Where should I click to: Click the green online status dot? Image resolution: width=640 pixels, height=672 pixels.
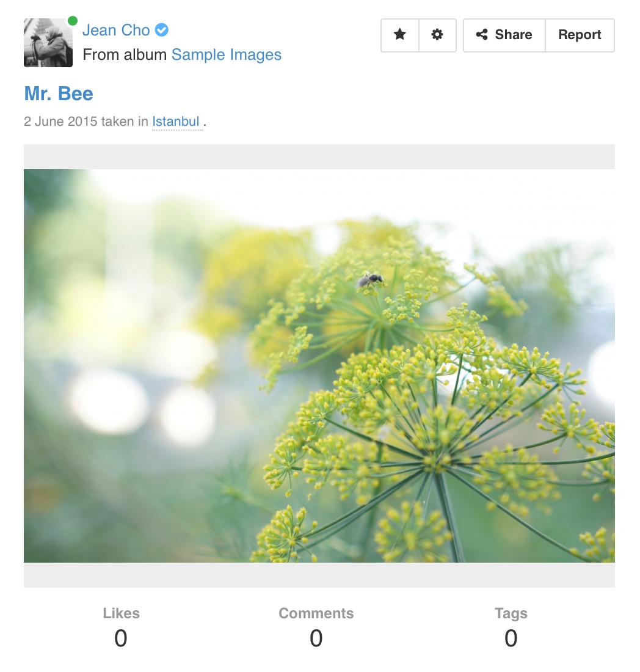[73, 21]
